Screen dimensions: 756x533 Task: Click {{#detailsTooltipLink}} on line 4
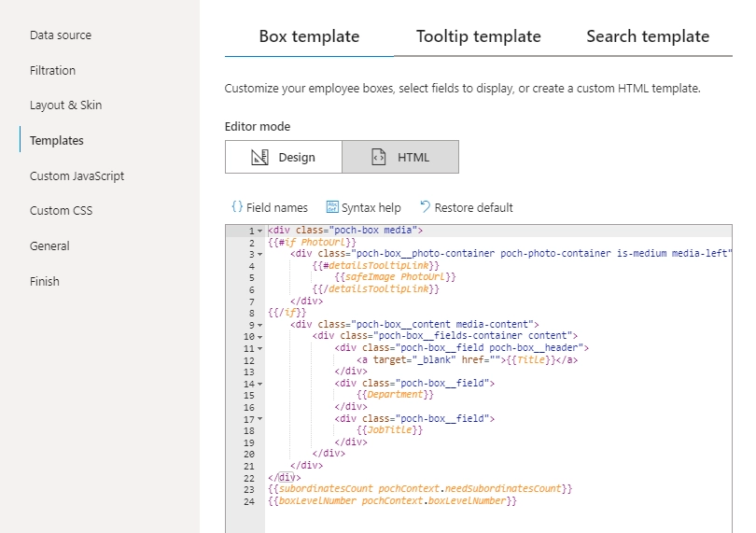click(375, 265)
